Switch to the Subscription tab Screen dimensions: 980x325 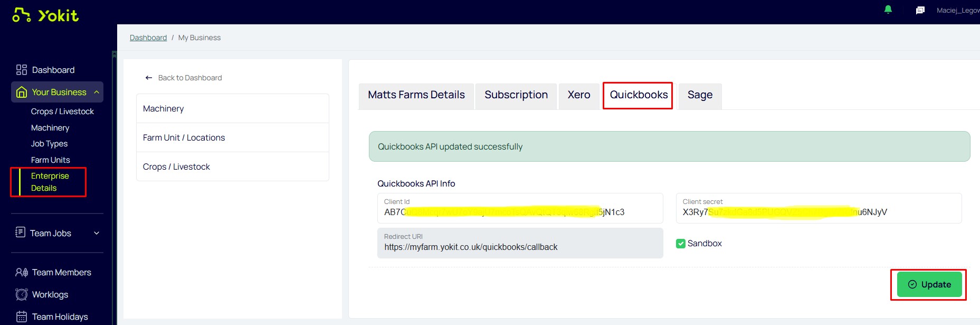516,95
